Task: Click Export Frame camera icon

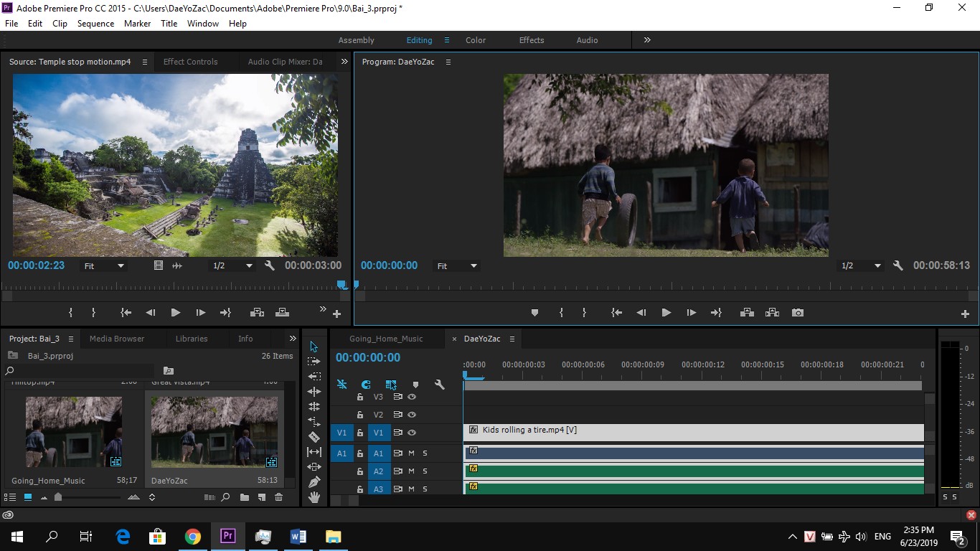Action: pos(797,313)
